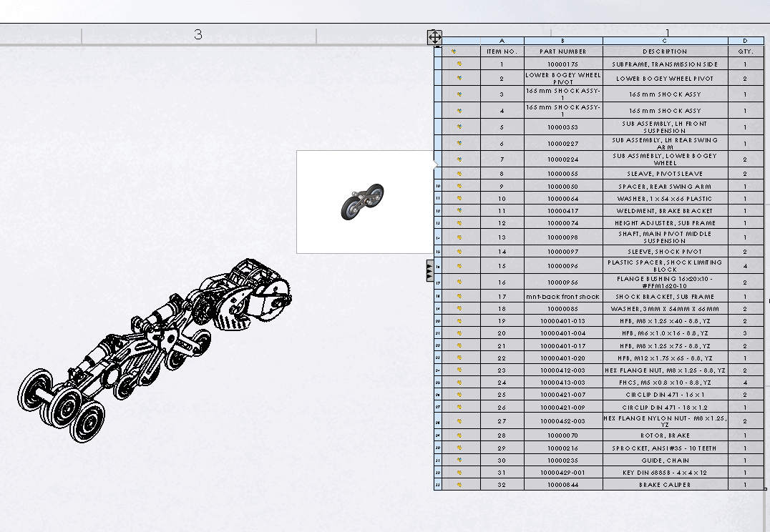Select mnt-back front shock part number cell

coord(563,297)
